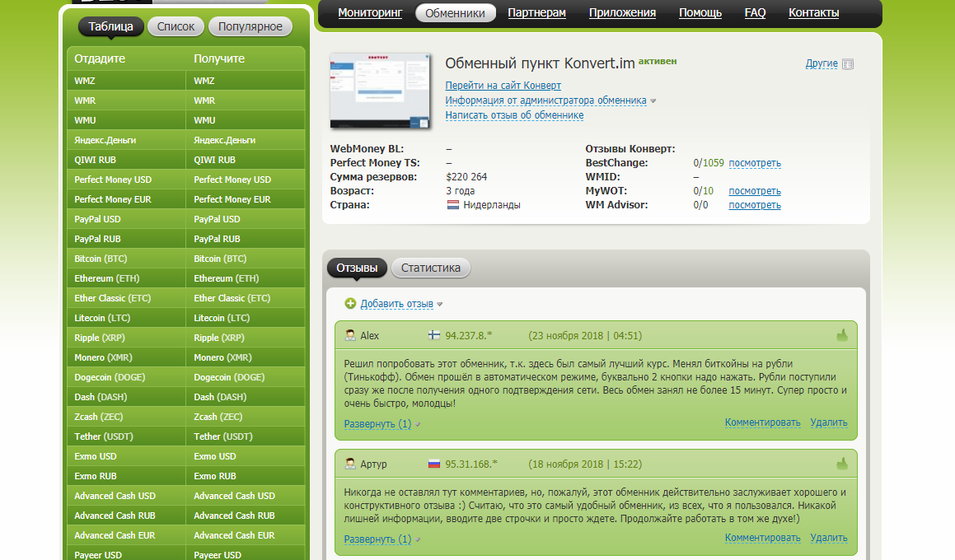The image size is (955, 560).
Task: Expand comments under Alex's review
Action: (x=377, y=424)
